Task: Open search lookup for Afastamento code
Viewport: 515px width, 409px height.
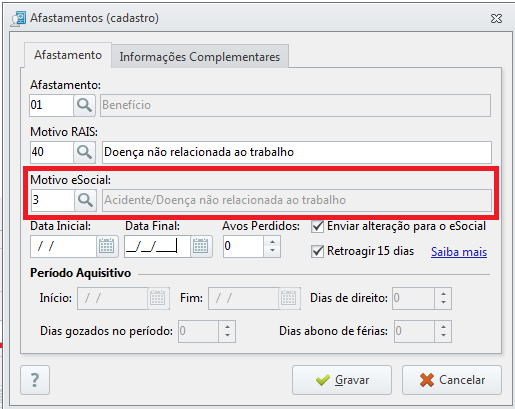Action: 84,105
